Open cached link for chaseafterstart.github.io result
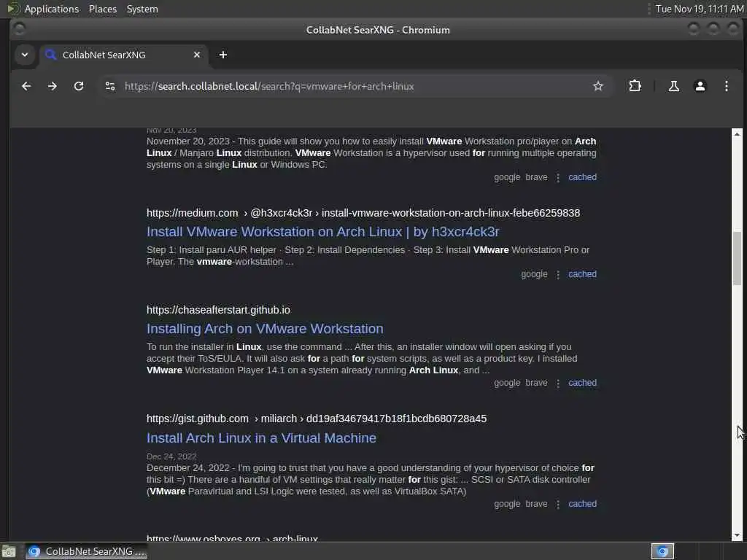The image size is (747, 560). coord(582,383)
